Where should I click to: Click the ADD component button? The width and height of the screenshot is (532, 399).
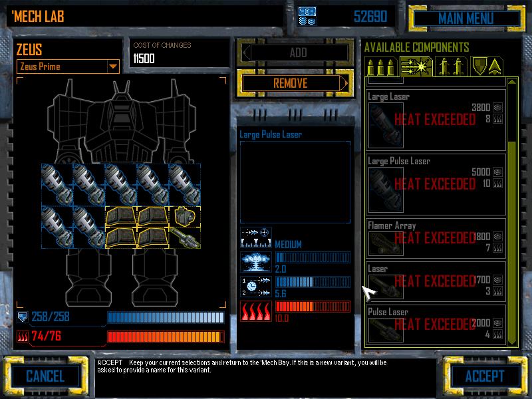click(x=295, y=53)
